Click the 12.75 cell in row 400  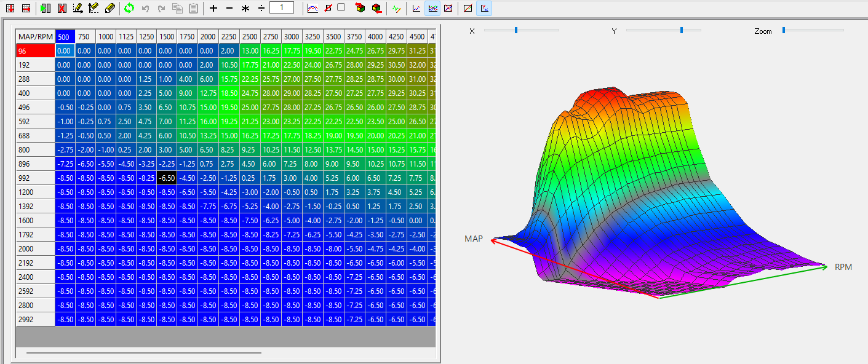[208, 93]
